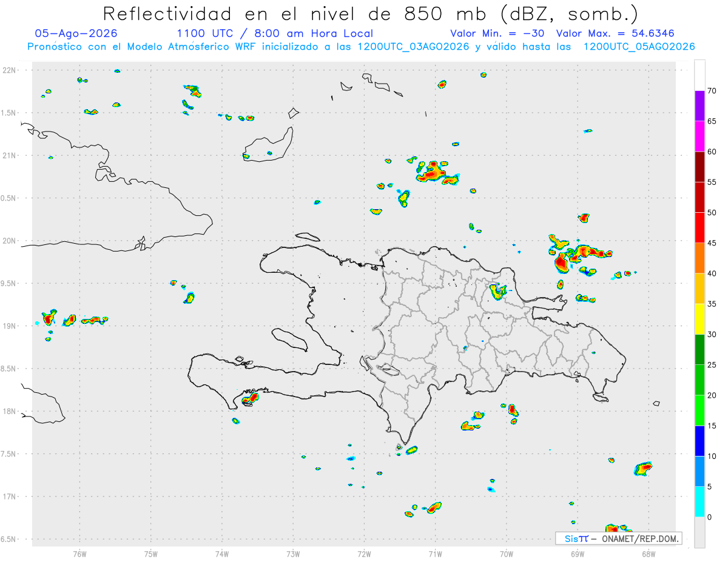Viewport: 728px width, 562px height.
Task: Pick the dark maroon 55–60 dBZ color band
Action: [x=699, y=167]
